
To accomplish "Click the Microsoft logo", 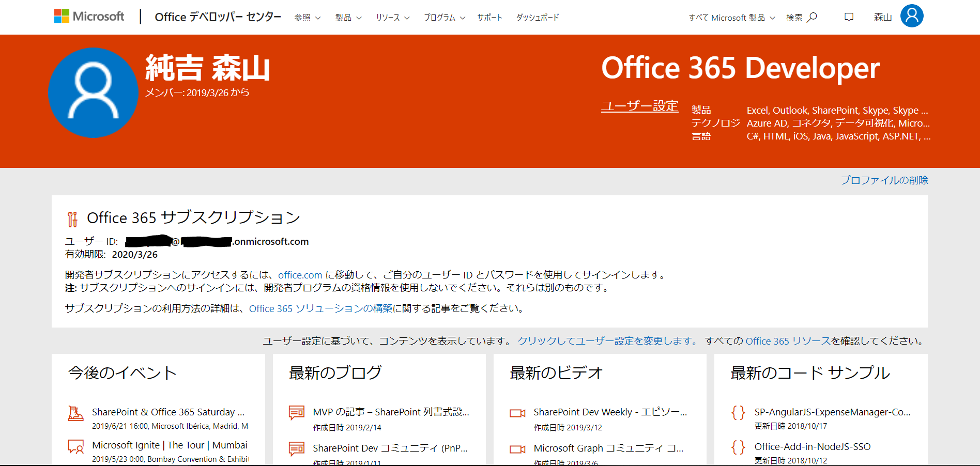I will 89,17.
